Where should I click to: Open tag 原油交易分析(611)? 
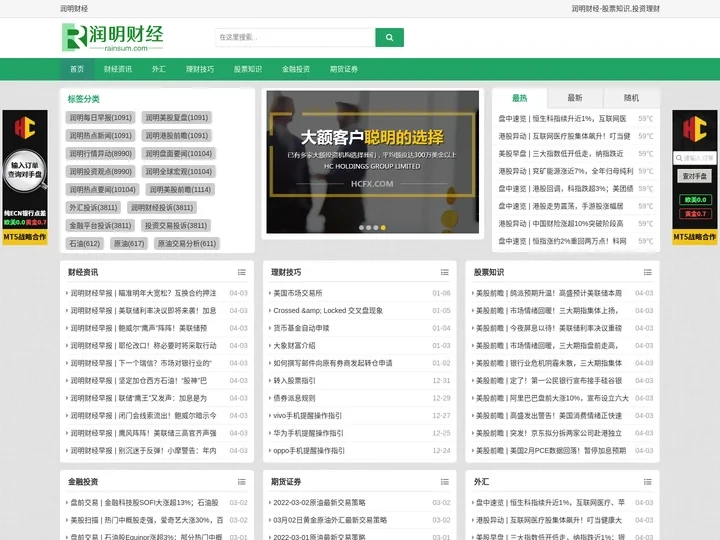click(187, 243)
